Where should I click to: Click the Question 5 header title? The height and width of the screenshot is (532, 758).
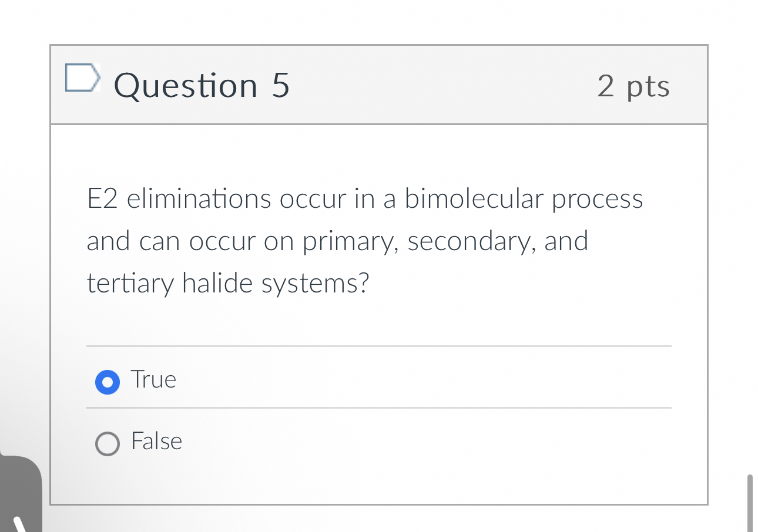pos(202,86)
